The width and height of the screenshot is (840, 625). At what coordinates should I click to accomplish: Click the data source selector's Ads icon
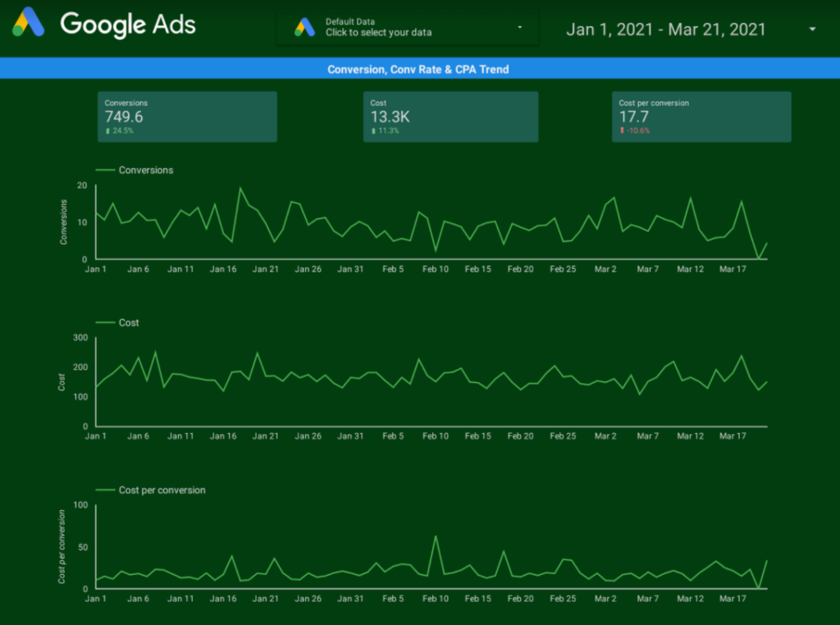(304, 27)
